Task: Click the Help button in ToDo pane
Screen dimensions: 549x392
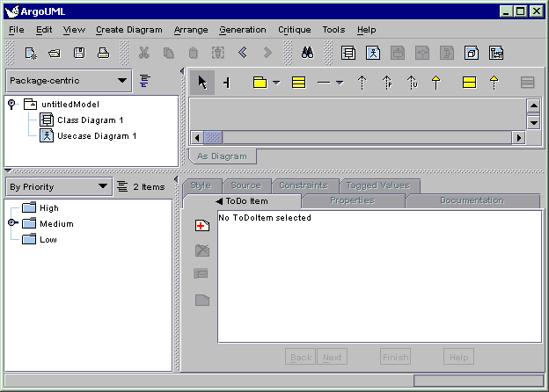Action: (x=458, y=357)
